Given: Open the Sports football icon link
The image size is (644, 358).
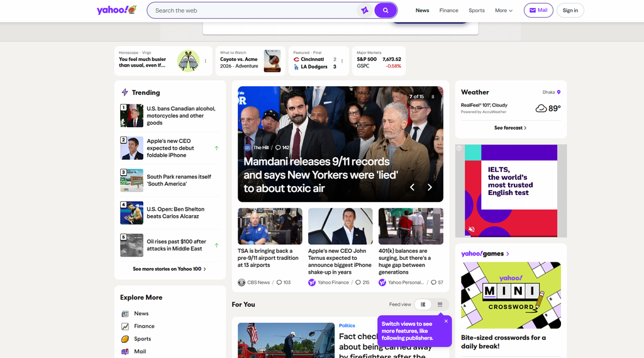Looking at the screenshot, I should [x=125, y=339].
